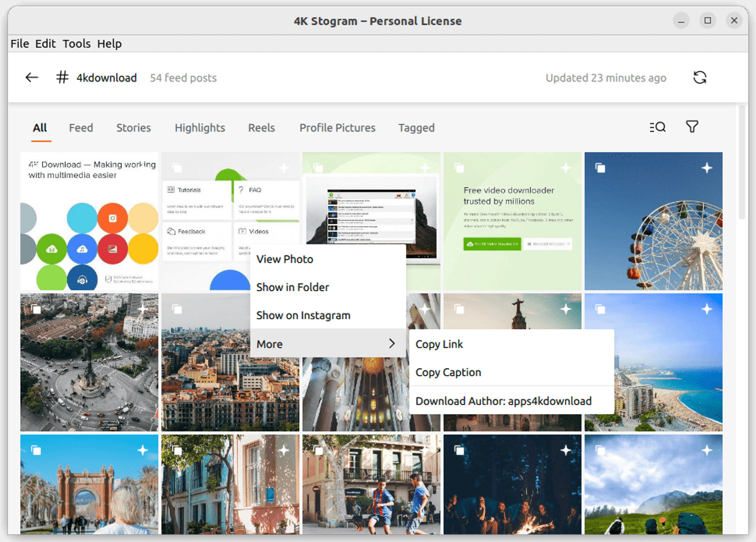The image size is (756, 542).
Task: Click sparkle icon on green mountain photo
Action: click(x=707, y=450)
